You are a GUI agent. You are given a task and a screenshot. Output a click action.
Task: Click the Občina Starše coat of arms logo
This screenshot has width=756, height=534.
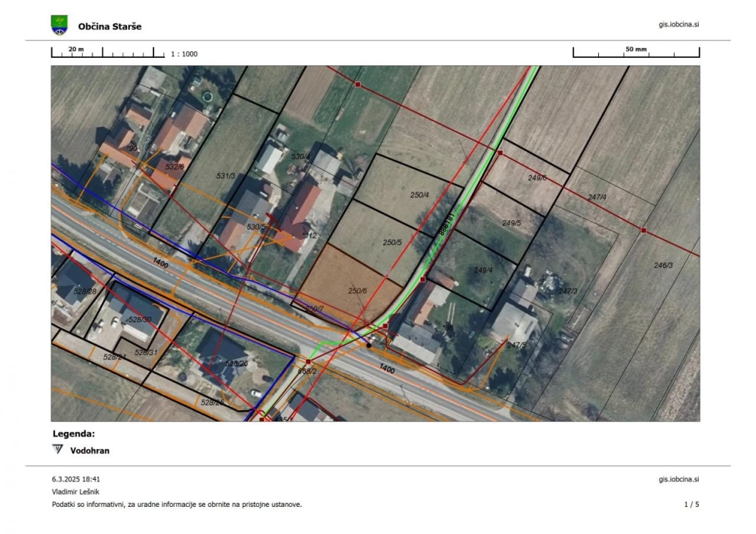tap(59, 26)
